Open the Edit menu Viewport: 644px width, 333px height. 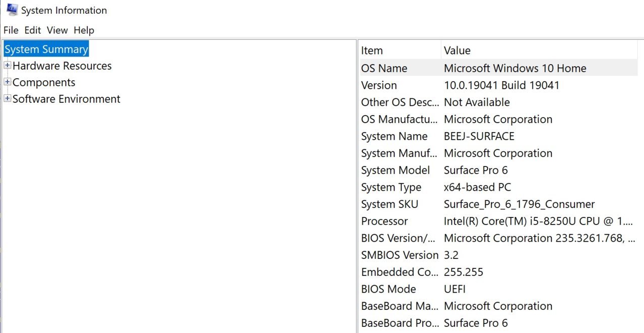pos(33,30)
